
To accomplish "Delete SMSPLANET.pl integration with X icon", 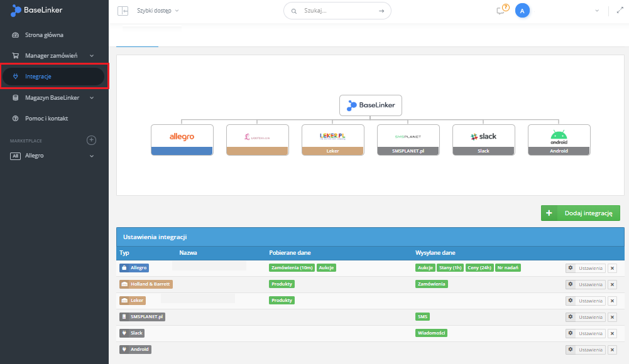I will pos(612,317).
